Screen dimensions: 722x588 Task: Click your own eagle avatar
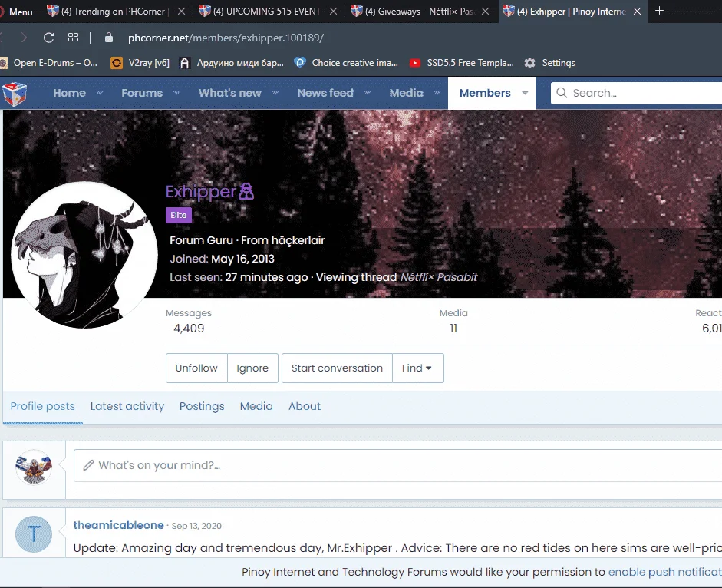[34, 467]
